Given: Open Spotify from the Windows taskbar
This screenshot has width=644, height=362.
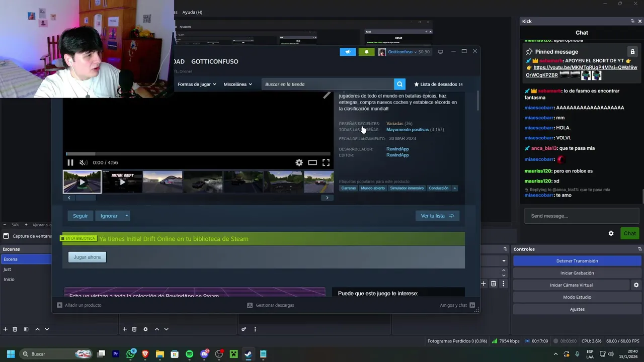Looking at the screenshot, I should tap(189, 354).
